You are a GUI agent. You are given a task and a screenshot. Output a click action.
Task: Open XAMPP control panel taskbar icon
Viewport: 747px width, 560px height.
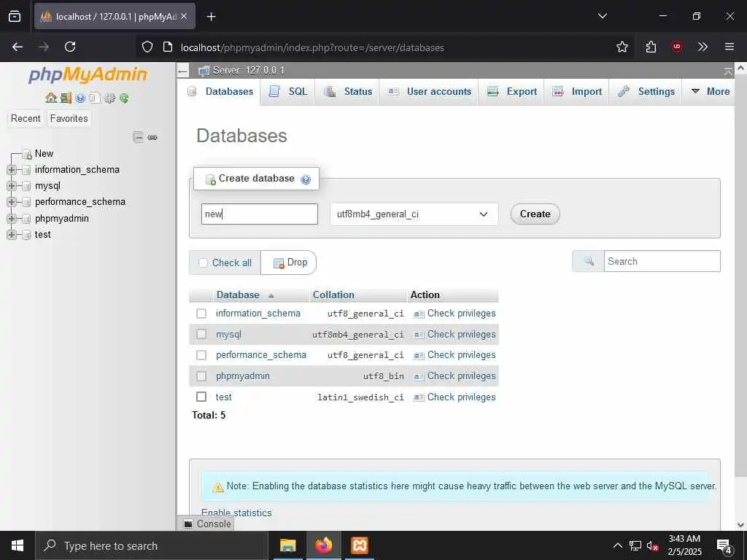click(360, 545)
